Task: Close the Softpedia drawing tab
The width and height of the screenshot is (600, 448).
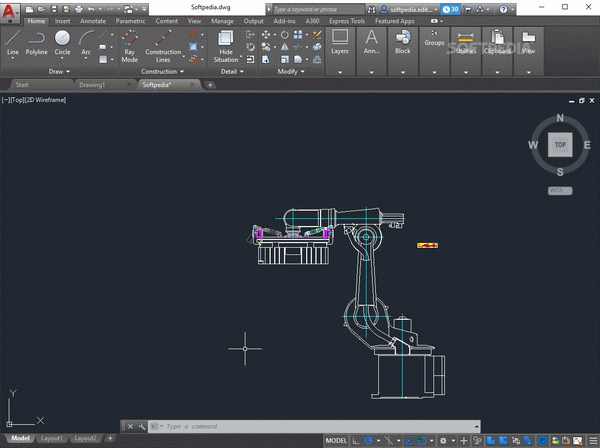Action: [192, 85]
